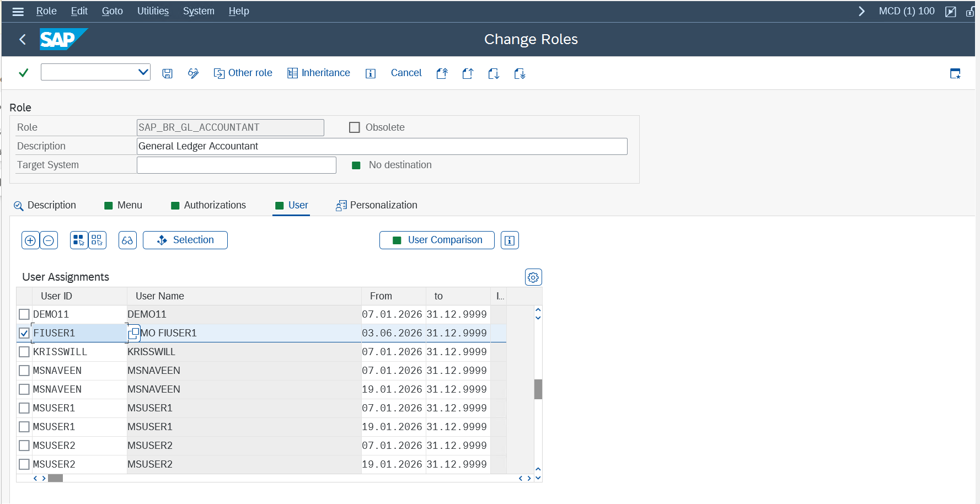
Task: Delete a row with the minus circle icon
Action: [49, 240]
